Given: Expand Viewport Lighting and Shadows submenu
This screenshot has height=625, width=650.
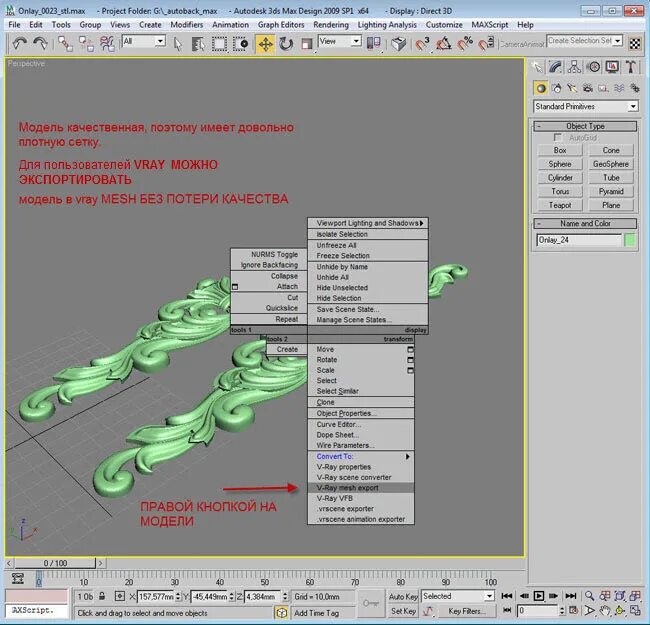Looking at the screenshot, I should pyautogui.click(x=368, y=223).
